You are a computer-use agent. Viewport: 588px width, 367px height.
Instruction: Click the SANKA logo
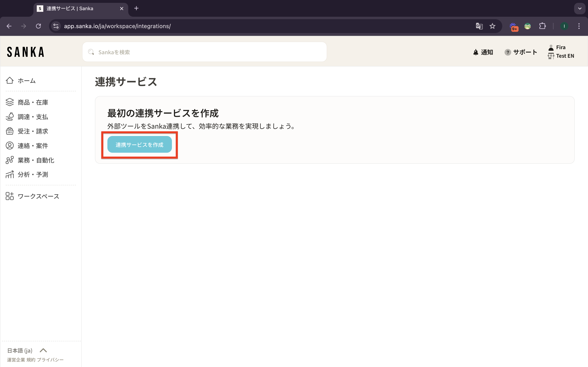point(26,52)
